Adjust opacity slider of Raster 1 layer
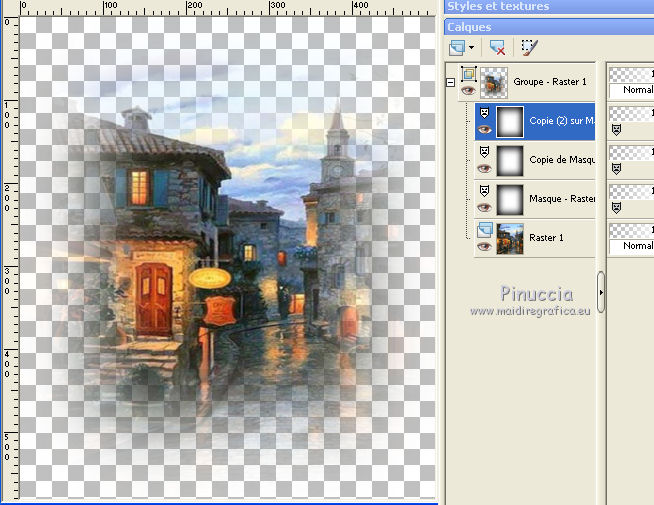The width and height of the screenshot is (654, 505). coord(631,230)
